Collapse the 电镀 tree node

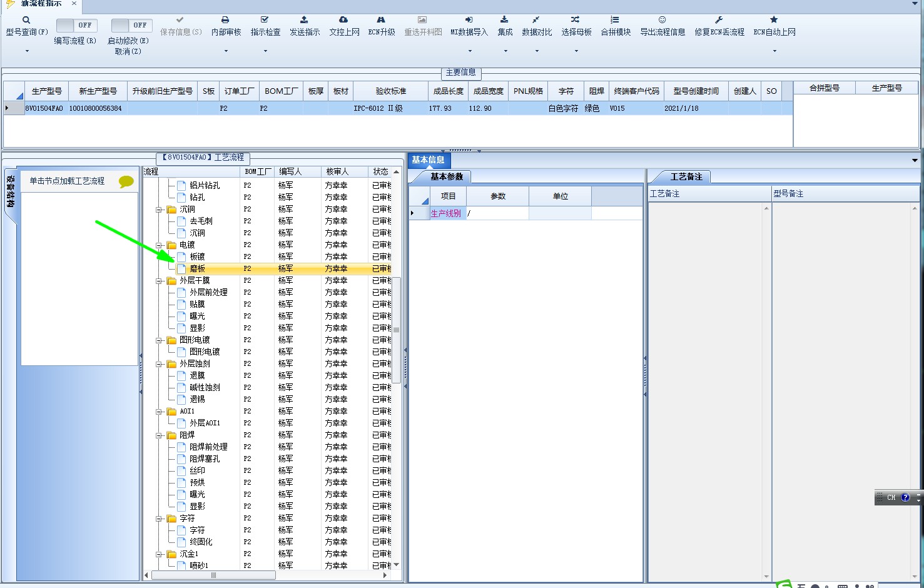pos(160,245)
